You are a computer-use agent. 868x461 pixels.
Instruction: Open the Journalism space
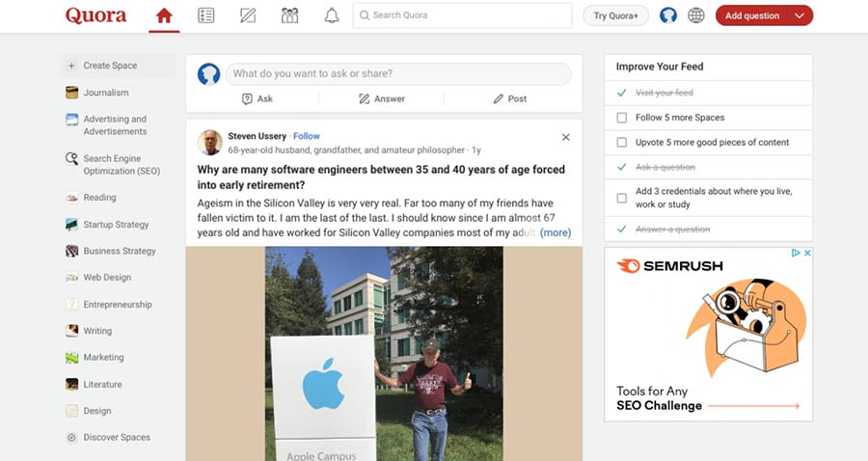105,93
